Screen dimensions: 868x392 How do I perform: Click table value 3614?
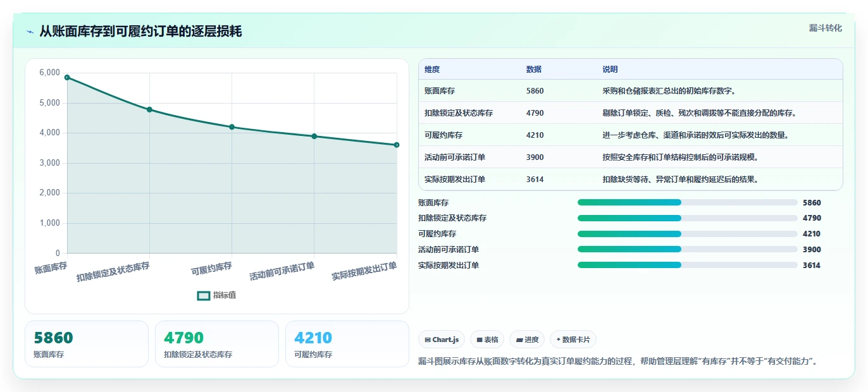tap(535, 180)
